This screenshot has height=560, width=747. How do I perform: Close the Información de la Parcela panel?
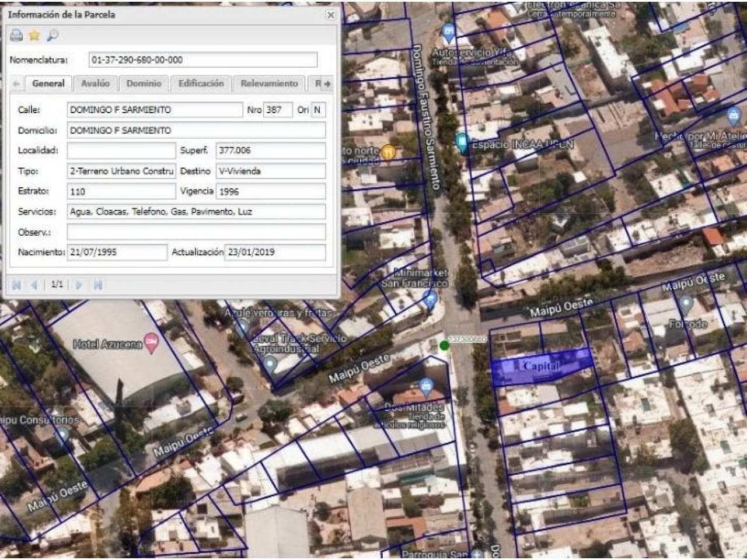[331, 15]
